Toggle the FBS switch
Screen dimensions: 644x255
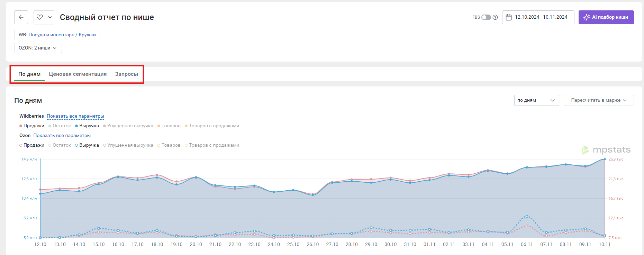tap(486, 17)
